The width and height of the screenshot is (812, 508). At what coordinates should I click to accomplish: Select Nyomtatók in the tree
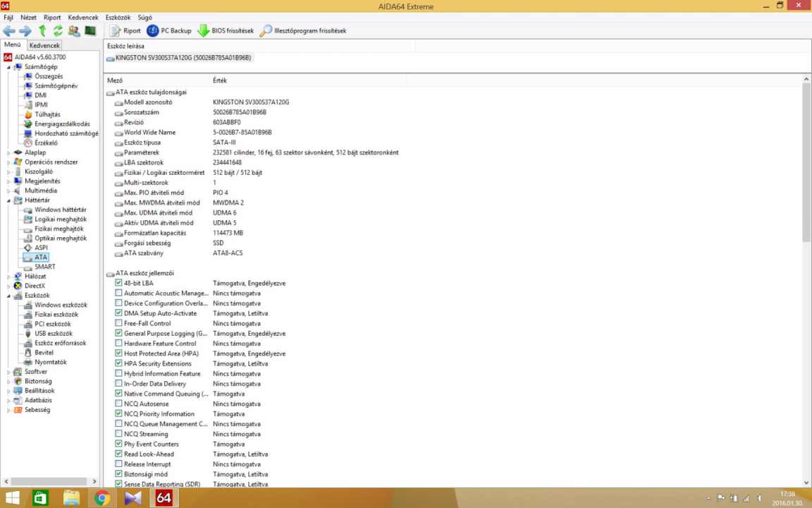pyautogui.click(x=50, y=363)
